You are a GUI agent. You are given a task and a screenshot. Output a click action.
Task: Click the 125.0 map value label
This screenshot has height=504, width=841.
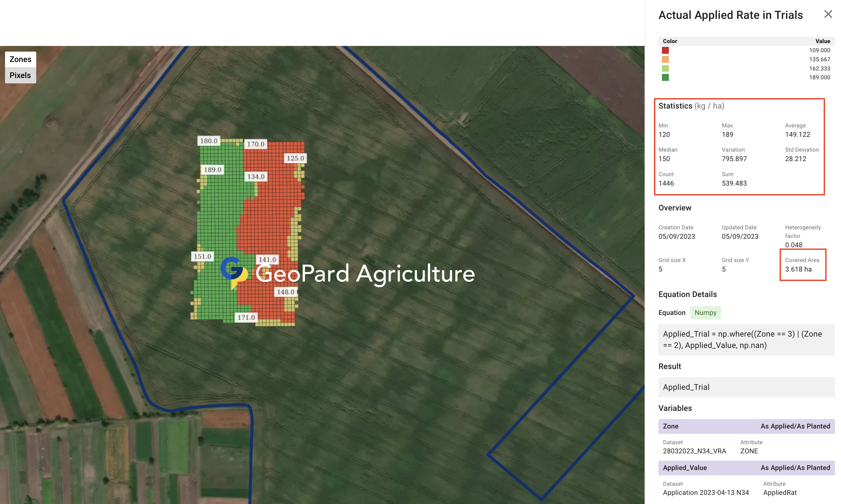295,158
